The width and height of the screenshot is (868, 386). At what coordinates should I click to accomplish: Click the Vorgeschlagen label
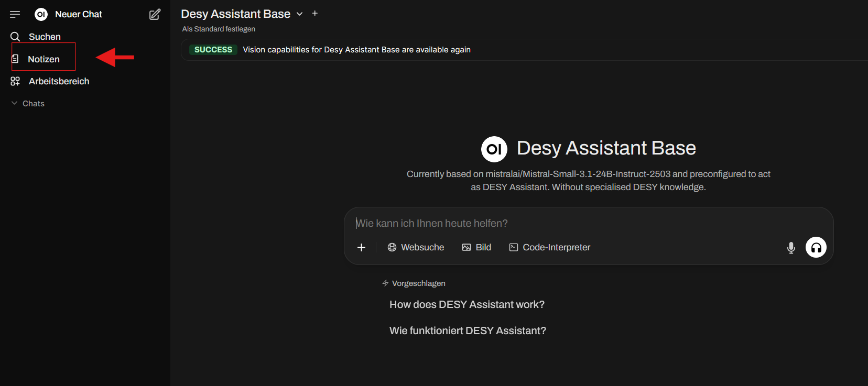tap(419, 283)
